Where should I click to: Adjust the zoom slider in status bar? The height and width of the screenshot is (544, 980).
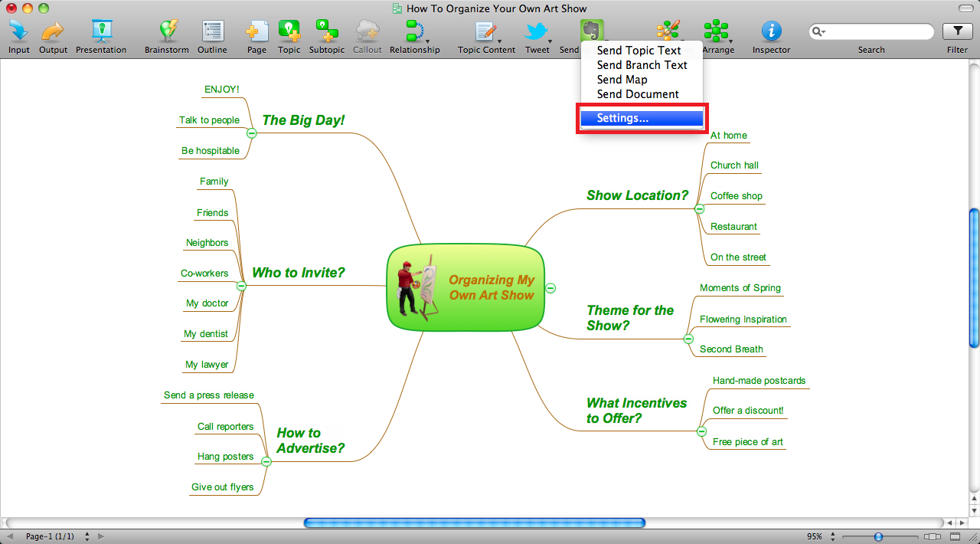tap(879, 536)
